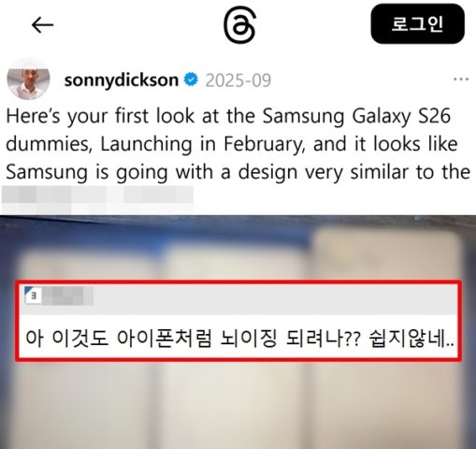476x449 pixels.
Task: Select the Korean comment about 아이폰처럼 뇌이징
Action: (239, 339)
